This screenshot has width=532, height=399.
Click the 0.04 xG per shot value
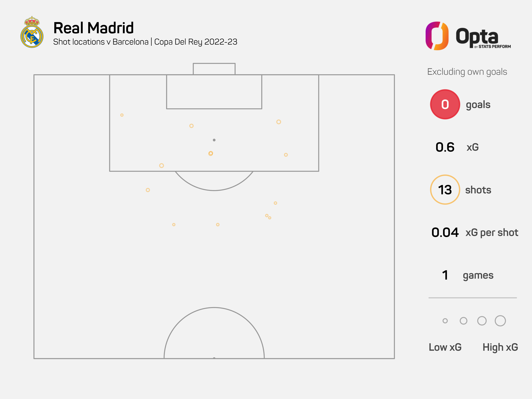[445, 233]
